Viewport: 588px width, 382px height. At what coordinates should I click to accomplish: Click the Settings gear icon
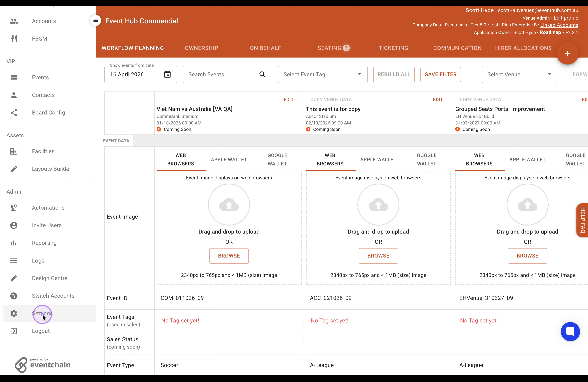(x=14, y=313)
